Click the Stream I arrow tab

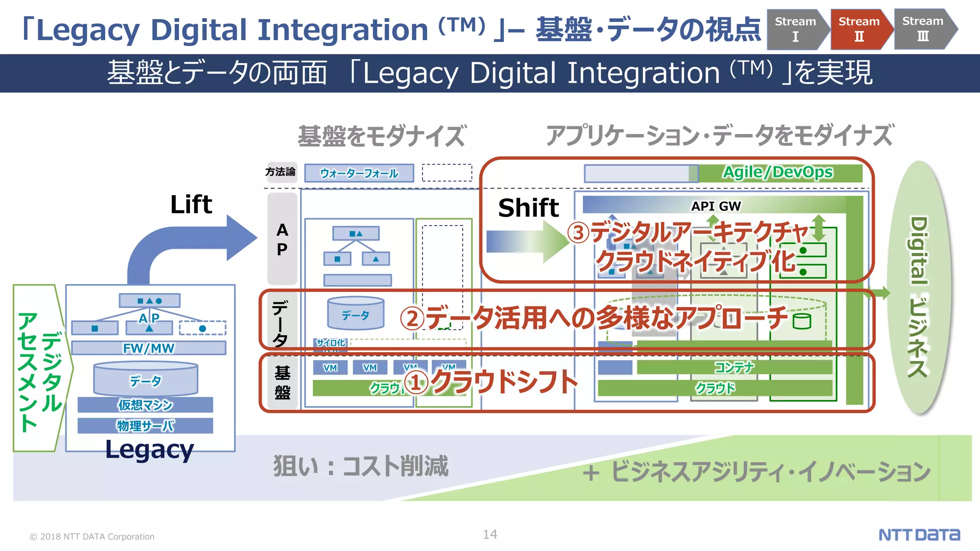pyautogui.click(x=795, y=29)
